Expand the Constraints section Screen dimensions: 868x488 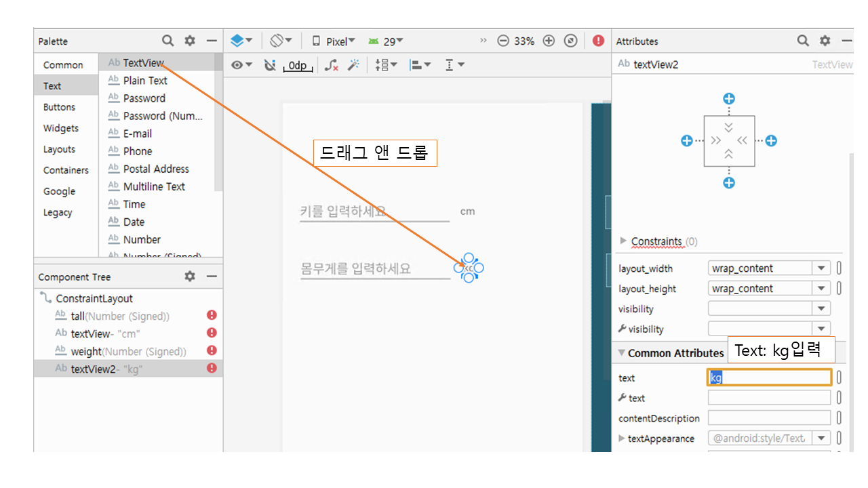pos(624,241)
